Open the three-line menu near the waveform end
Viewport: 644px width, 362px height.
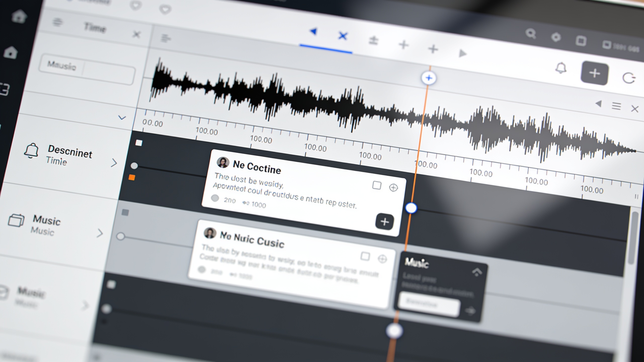616,106
